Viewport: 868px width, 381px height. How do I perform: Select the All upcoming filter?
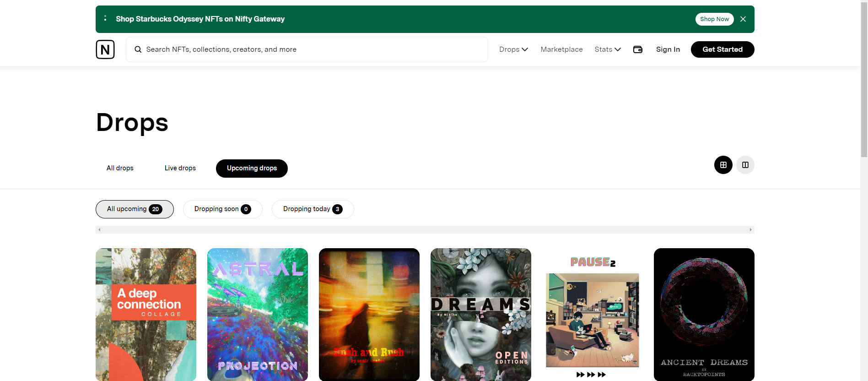[134, 209]
